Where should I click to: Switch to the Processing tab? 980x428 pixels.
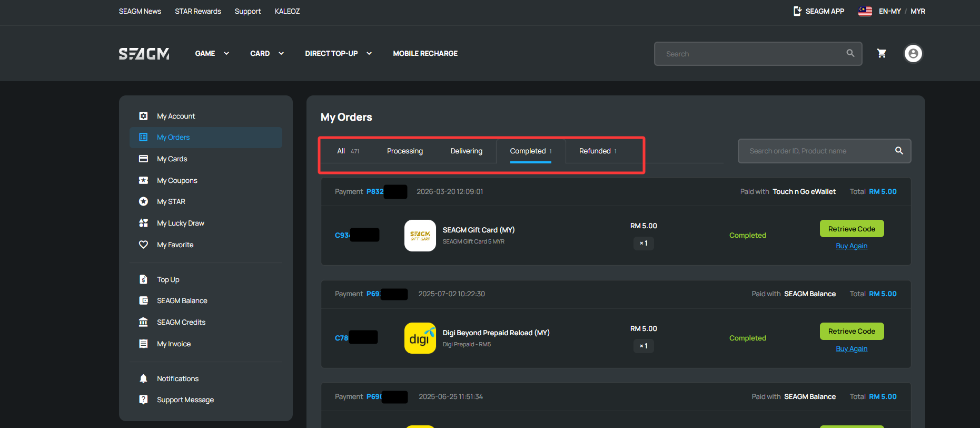click(x=405, y=151)
